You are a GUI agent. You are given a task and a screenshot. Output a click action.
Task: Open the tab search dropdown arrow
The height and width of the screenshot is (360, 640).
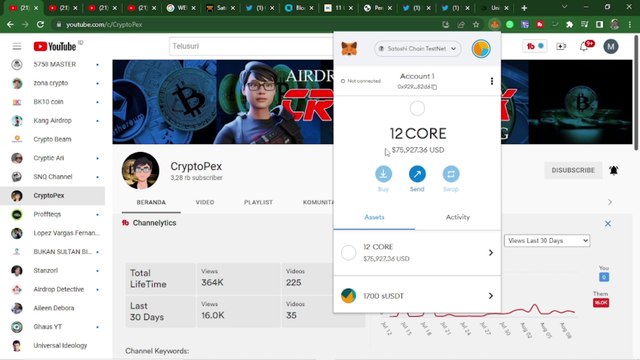tap(564, 7)
